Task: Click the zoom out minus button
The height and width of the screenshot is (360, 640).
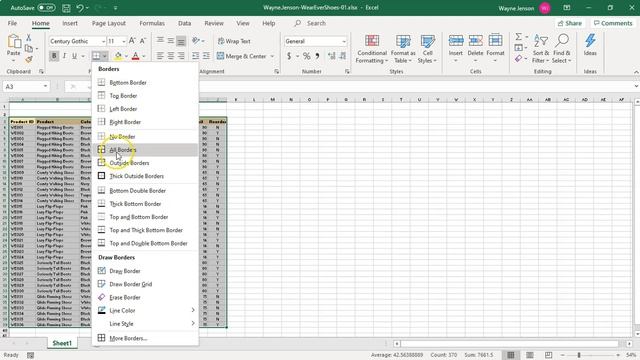Action: (x=563, y=355)
